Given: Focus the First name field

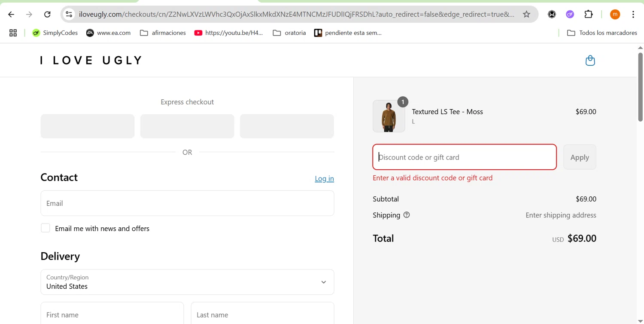Looking at the screenshot, I should point(112,313).
